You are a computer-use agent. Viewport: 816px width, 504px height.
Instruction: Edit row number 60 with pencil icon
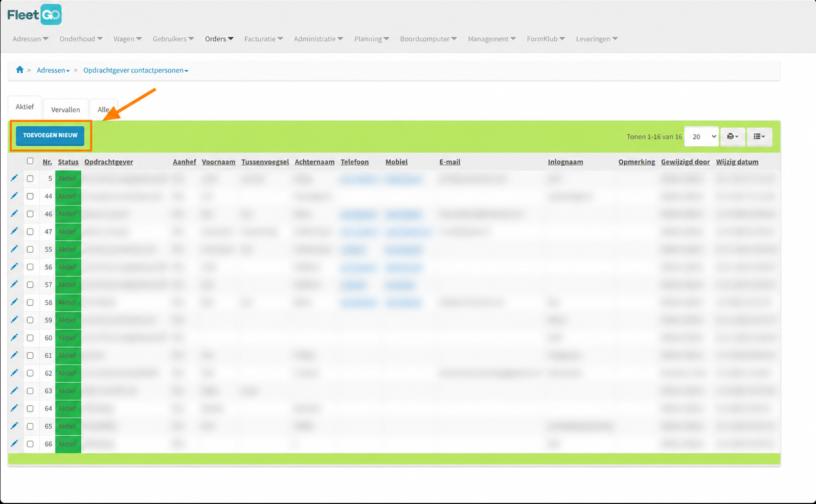[x=14, y=337]
